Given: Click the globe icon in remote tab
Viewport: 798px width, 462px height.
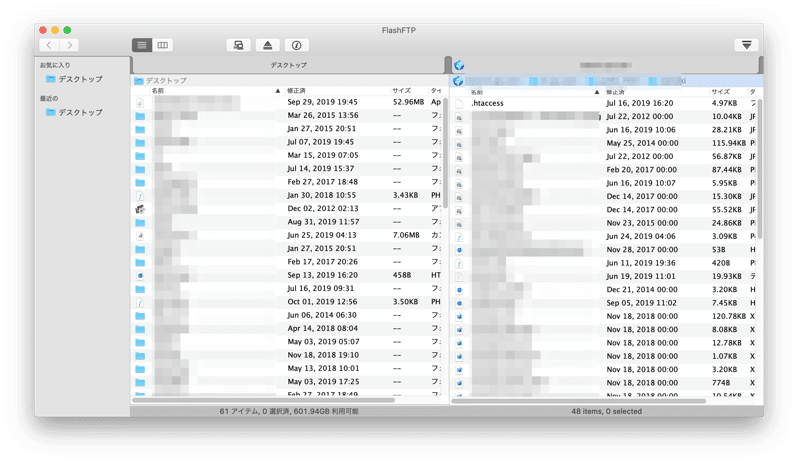Looking at the screenshot, I should [459, 65].
